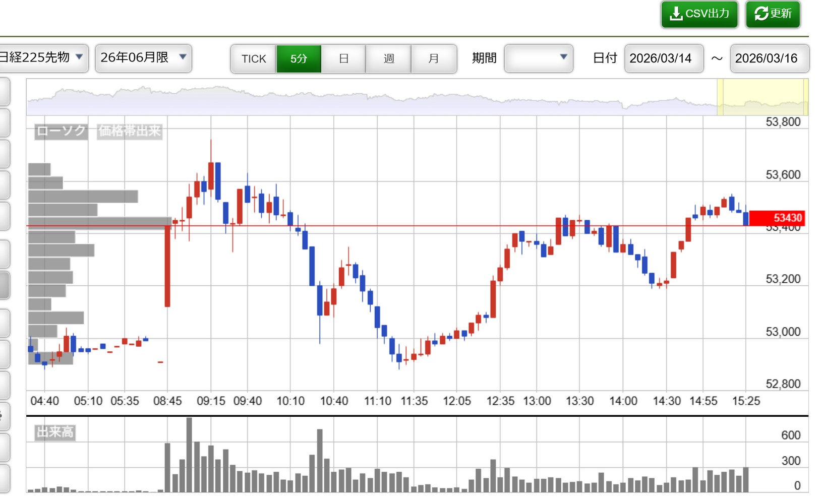821x504 pixels.
Task: Switch to TICK chart interval
Action: (254, 59)
